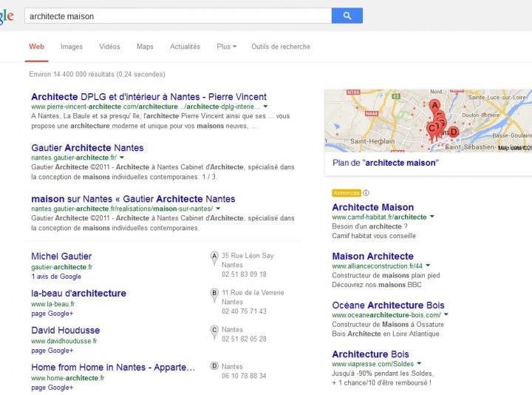Screen dimensions: 532x395
Task: Expand arrow beside camif-habitat.fr ad URL
Action: (432, 217)
